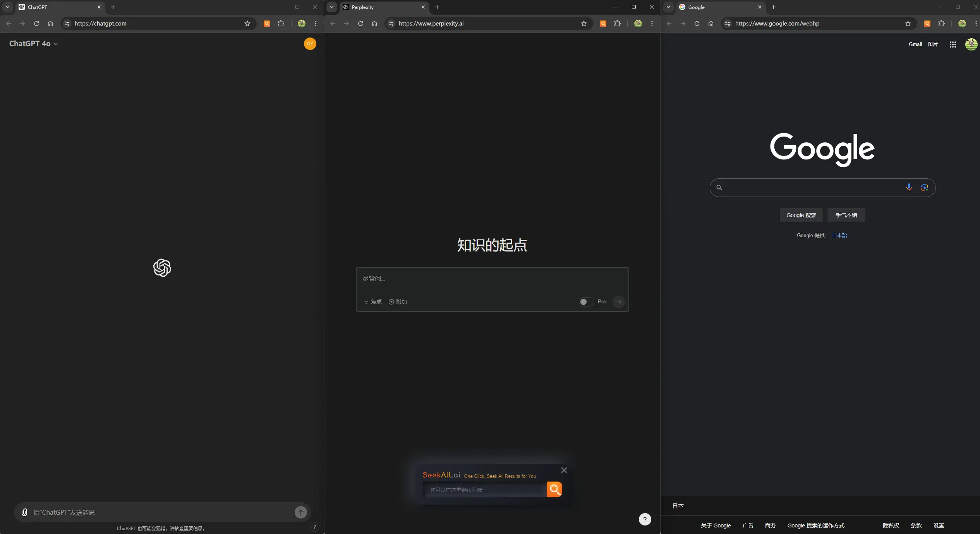Bookmark the Google page with the star
Image resolution: width=980 pixels, height=534 pixels.
click(x=908, y=23)
